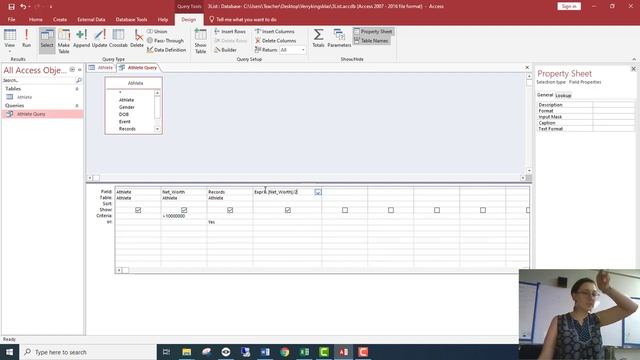Open the All Access Objects pane menu
Viewport: 640px width, 360px height.
(x=72, y=70)
